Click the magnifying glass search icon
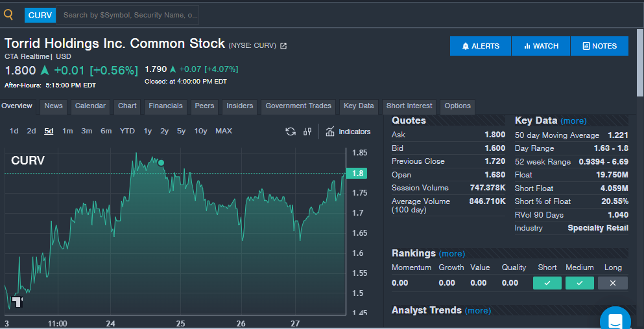The image size is (644, 329). pos(8,15)
